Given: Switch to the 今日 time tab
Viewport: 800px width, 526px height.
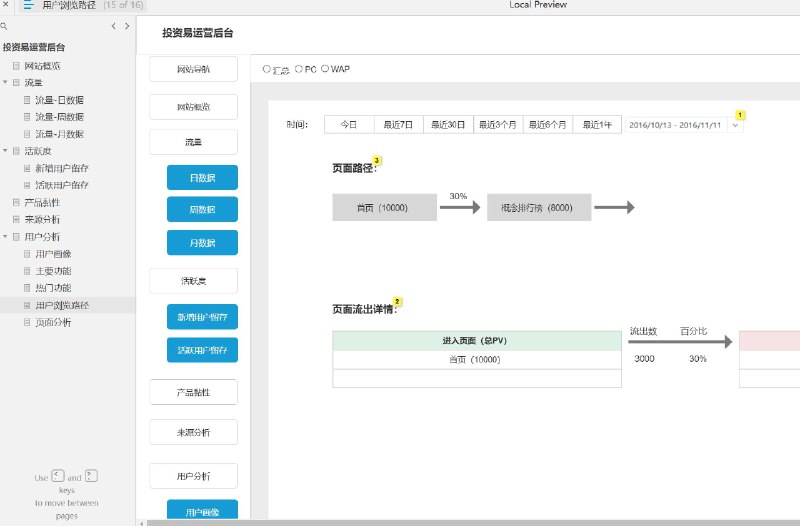Looking at the screenshot, I should coord(349,125).
